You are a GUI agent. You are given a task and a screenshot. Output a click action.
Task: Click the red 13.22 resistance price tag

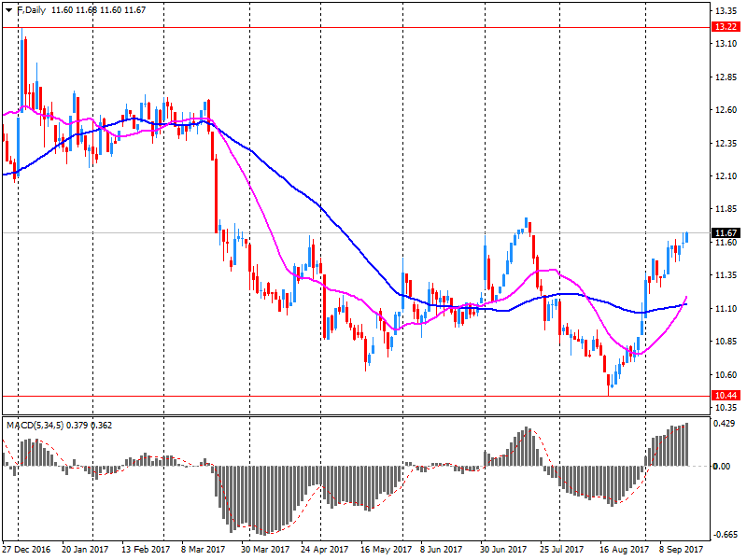[726, 27]
